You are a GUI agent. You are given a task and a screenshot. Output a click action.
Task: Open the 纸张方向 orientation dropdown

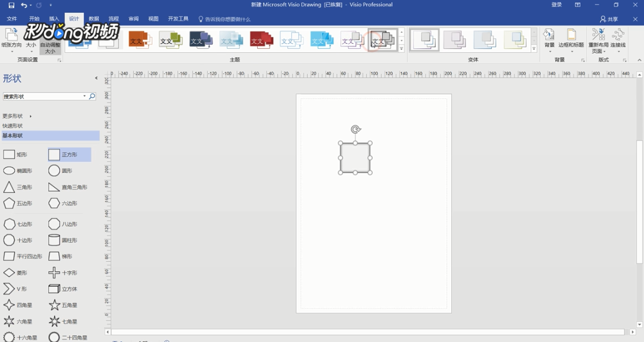(11, 40)
